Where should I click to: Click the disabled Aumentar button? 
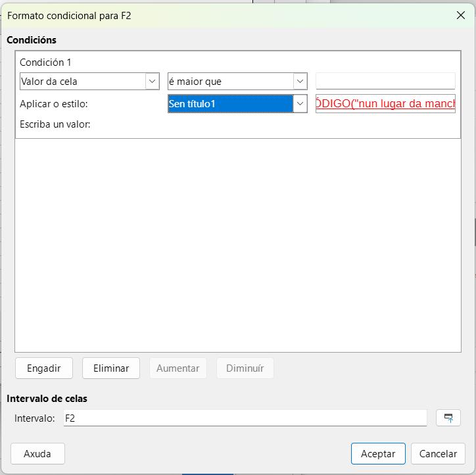178,368
